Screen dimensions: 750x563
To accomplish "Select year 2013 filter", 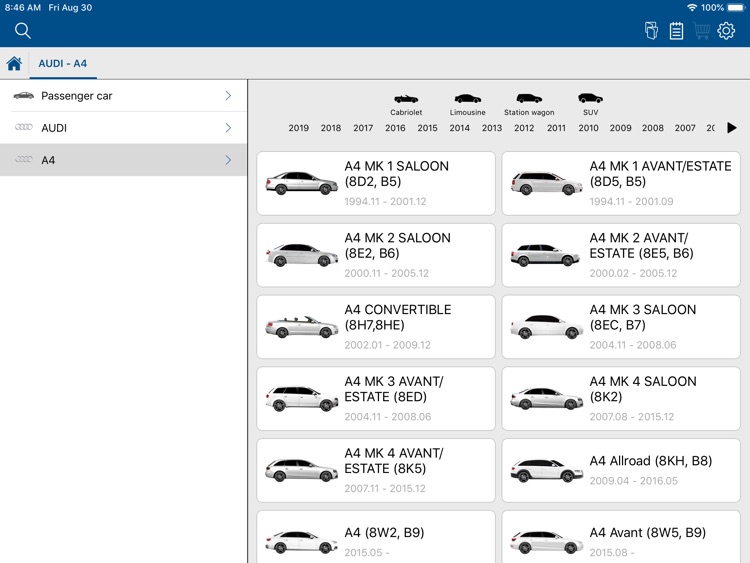I will (492, 128).
